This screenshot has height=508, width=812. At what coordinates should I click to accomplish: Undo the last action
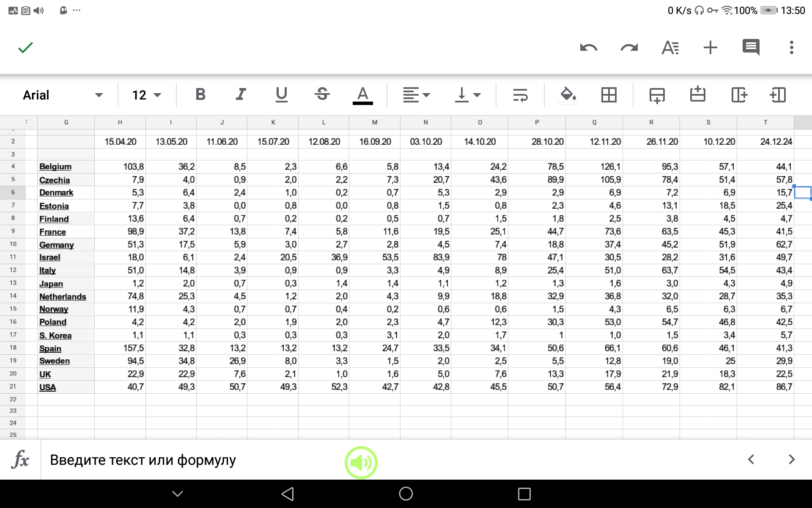(x=588, y=47)
